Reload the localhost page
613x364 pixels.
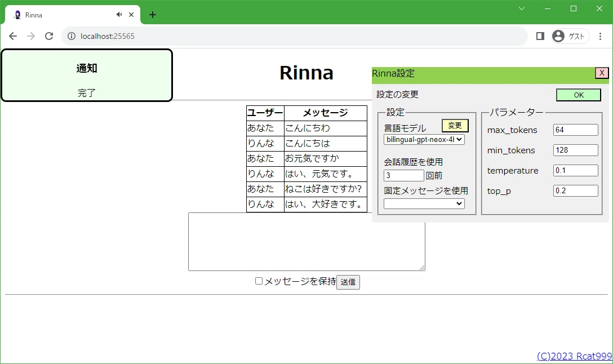[49, 37]
